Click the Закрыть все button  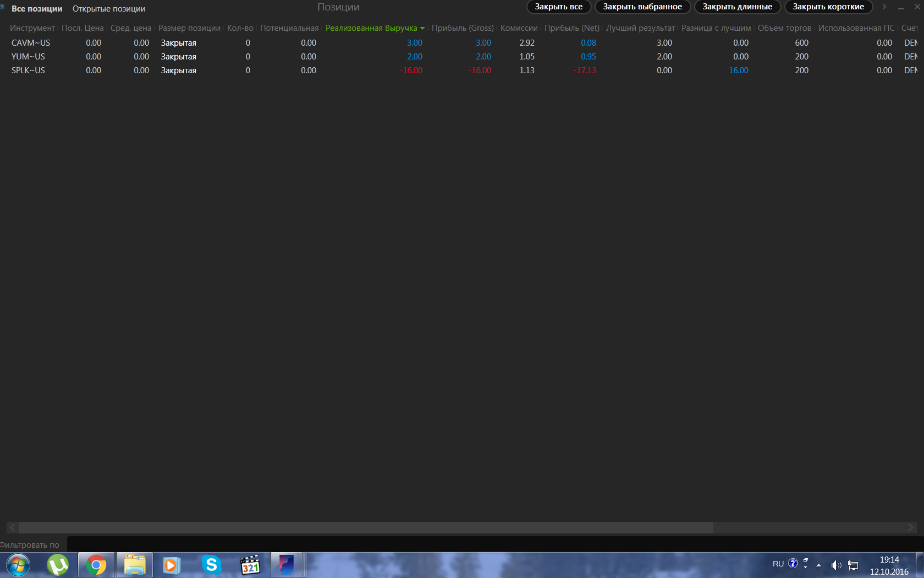click(559, 7)
